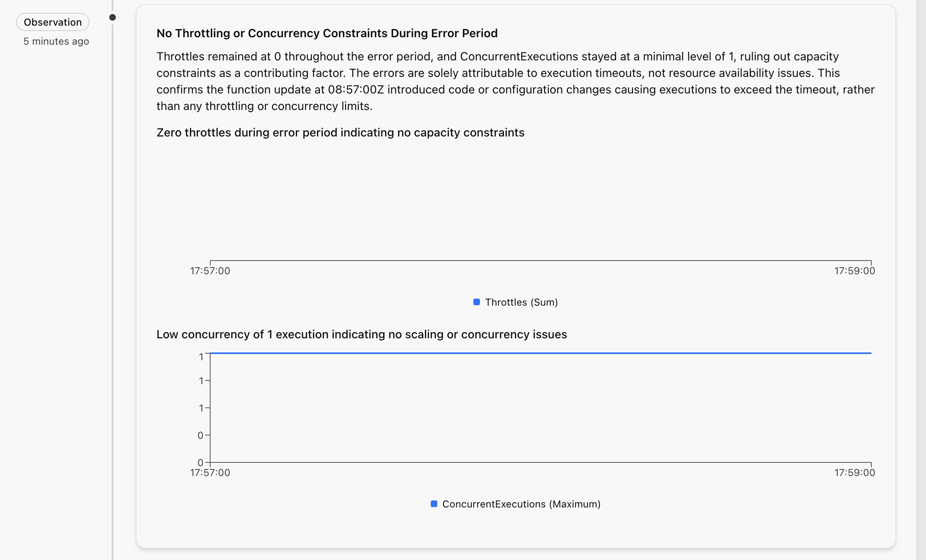Click the blue ConcurrentExecutions legend swatch

(x=434, y=504)
